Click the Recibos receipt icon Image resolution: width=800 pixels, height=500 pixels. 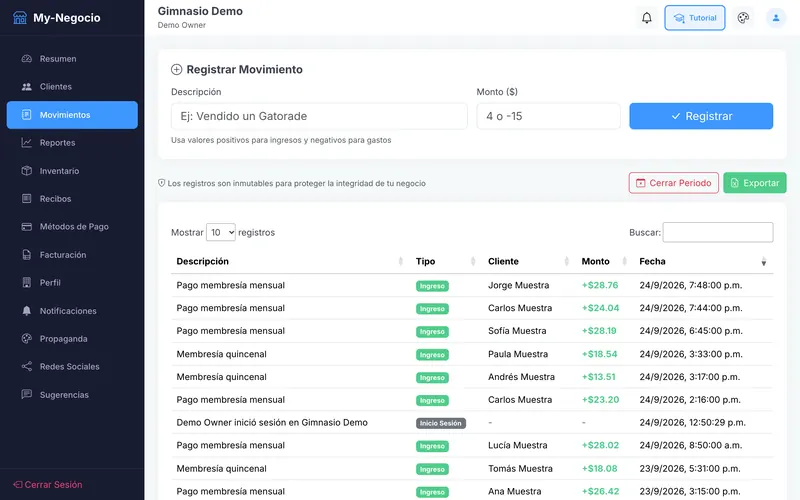(x=27, y=198)
